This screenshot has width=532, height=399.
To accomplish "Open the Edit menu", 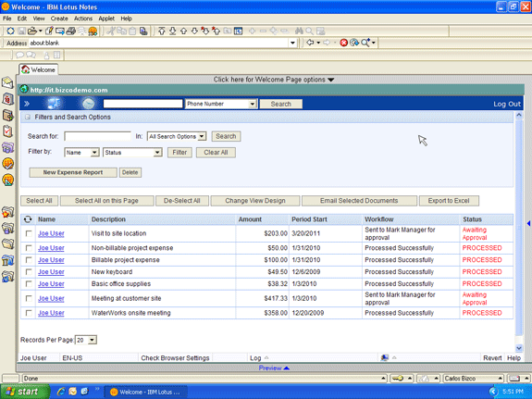I will point(22,19).
